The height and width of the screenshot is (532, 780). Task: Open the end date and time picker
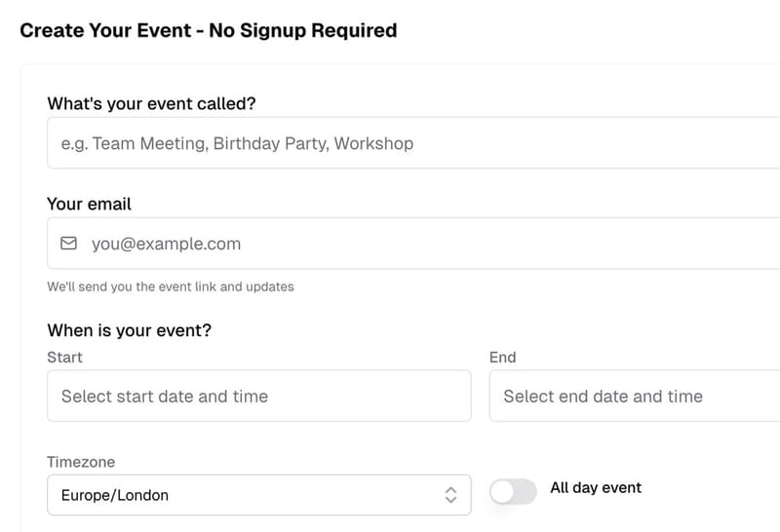point(634,396)
